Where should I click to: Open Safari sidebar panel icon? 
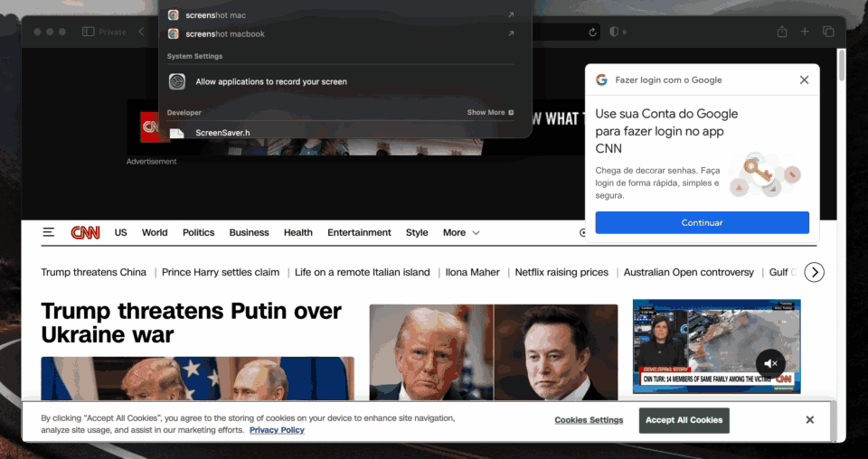coord(88,32)
